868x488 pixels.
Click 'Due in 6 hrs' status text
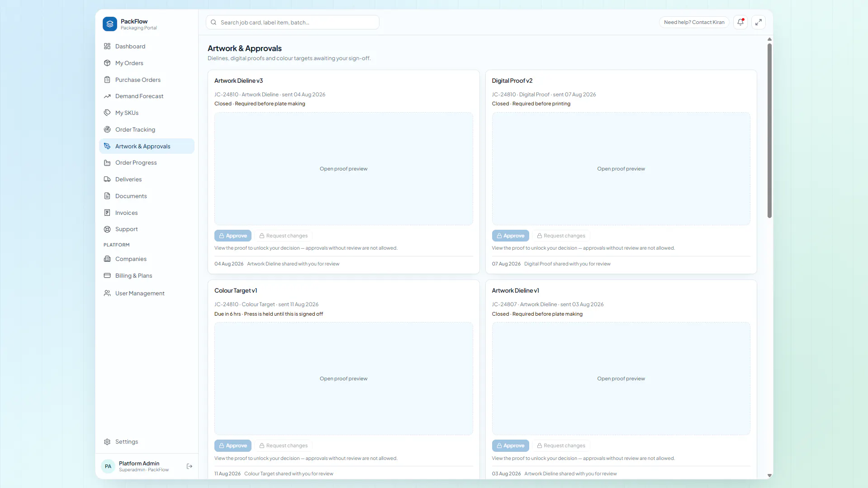tap(228, 314)
